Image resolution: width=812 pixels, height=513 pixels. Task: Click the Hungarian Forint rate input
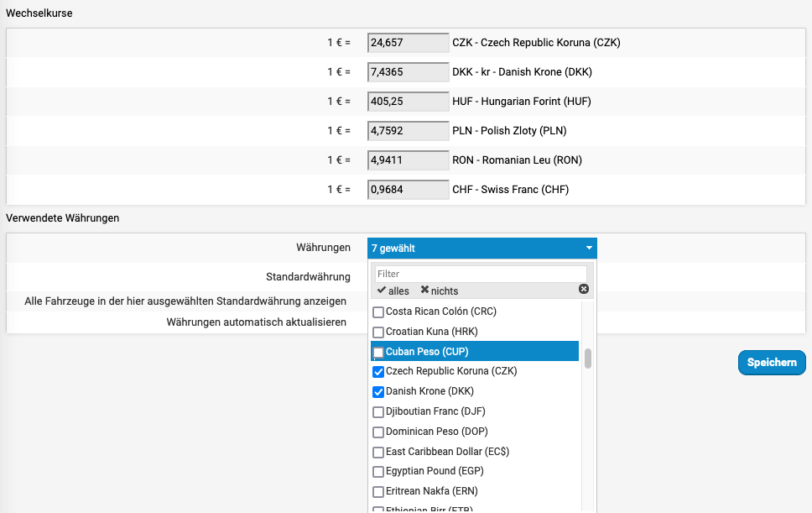click(x=409, y=102)
